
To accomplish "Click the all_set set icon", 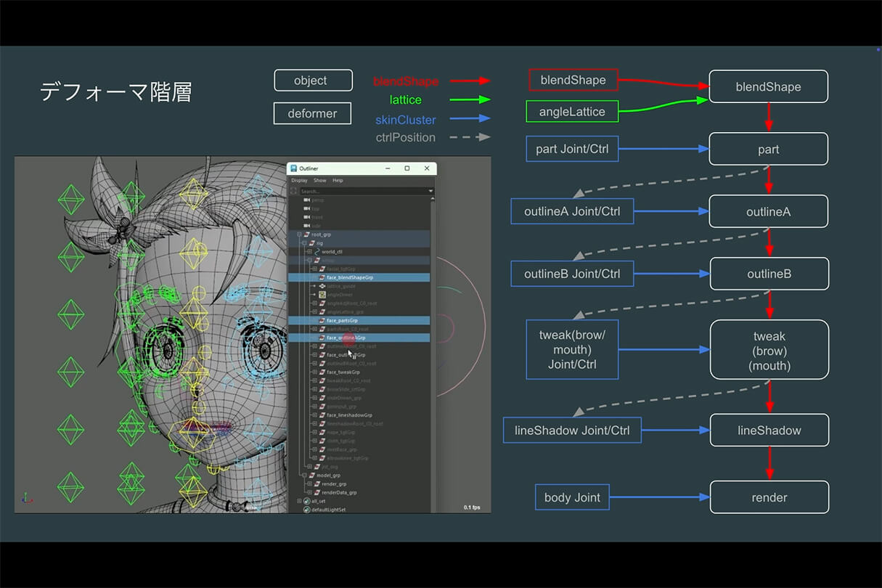I will pyautogui.click(x=306, y=501).
